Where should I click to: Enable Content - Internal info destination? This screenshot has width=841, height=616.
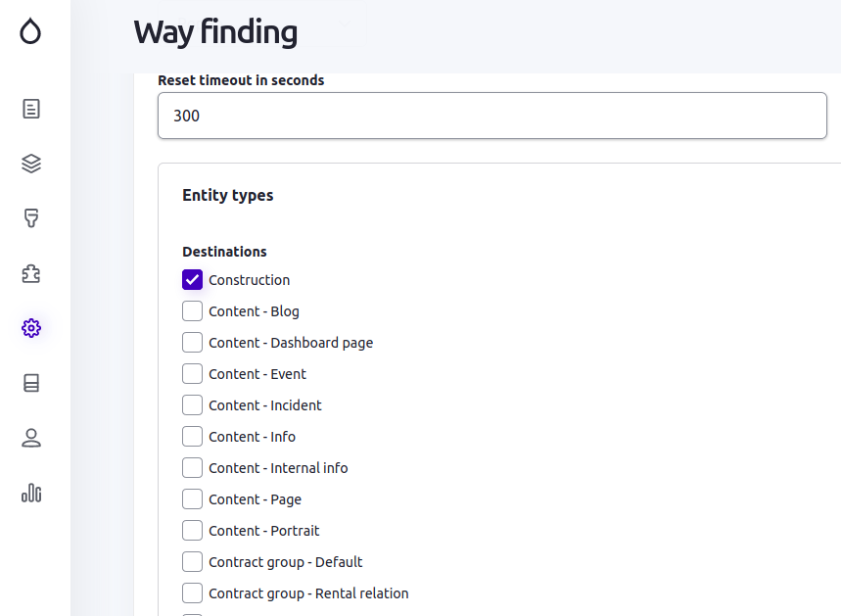(192, 467)
